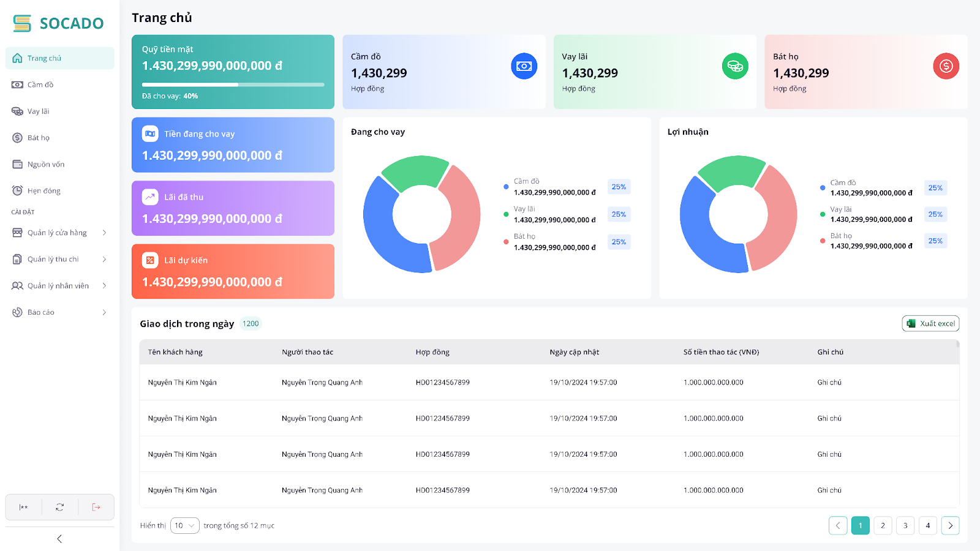Image resolution: width=980 pixels, height=551 pixels.
Task: Click the blue Cầm đồ cash icon
Action: click(524, 66)
